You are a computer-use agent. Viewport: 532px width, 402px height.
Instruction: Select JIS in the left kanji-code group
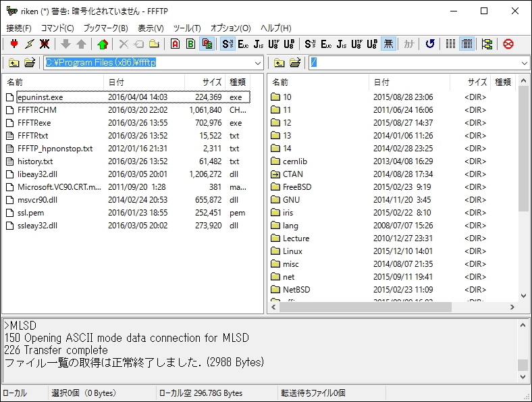259,44
